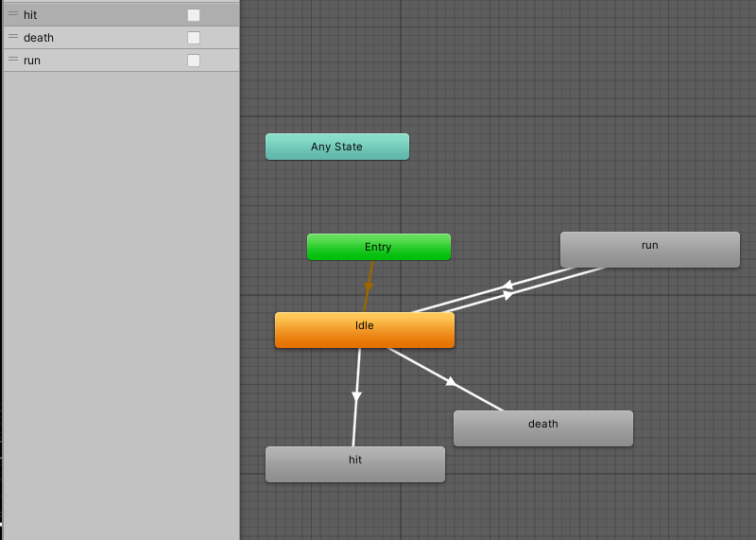Click the drag handle beside death parameter
This screenshot has height=540, width=756.
13,38
